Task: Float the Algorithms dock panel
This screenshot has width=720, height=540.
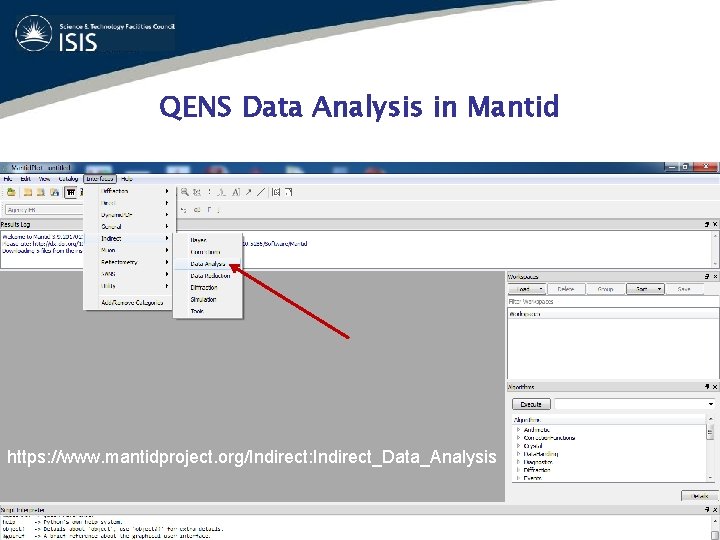Action: point(707,387)
